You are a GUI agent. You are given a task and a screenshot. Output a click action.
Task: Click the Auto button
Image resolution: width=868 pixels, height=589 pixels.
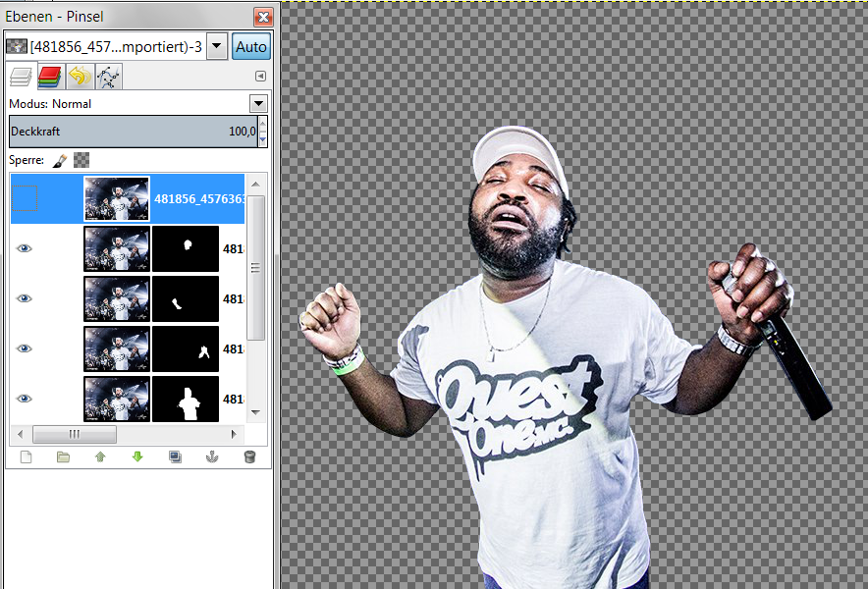[x=251, y=46]
